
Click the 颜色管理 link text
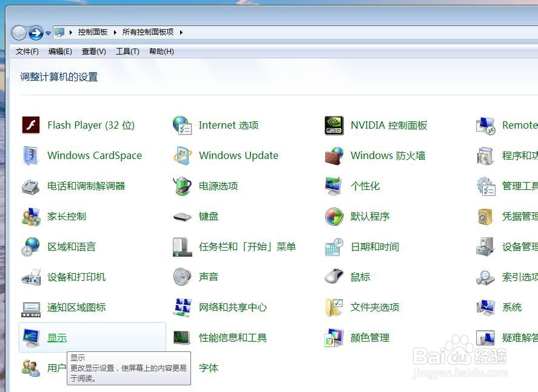point(370,338)
